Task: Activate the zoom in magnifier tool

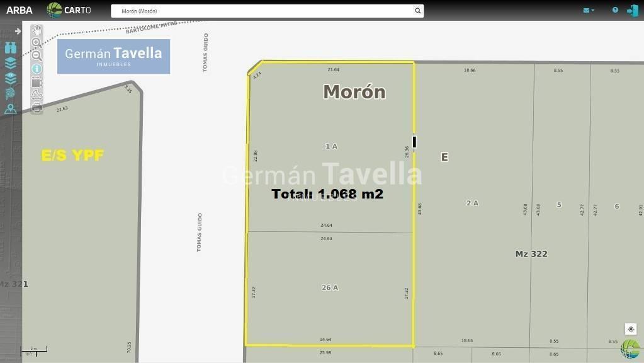Action: tap(37, 43)
